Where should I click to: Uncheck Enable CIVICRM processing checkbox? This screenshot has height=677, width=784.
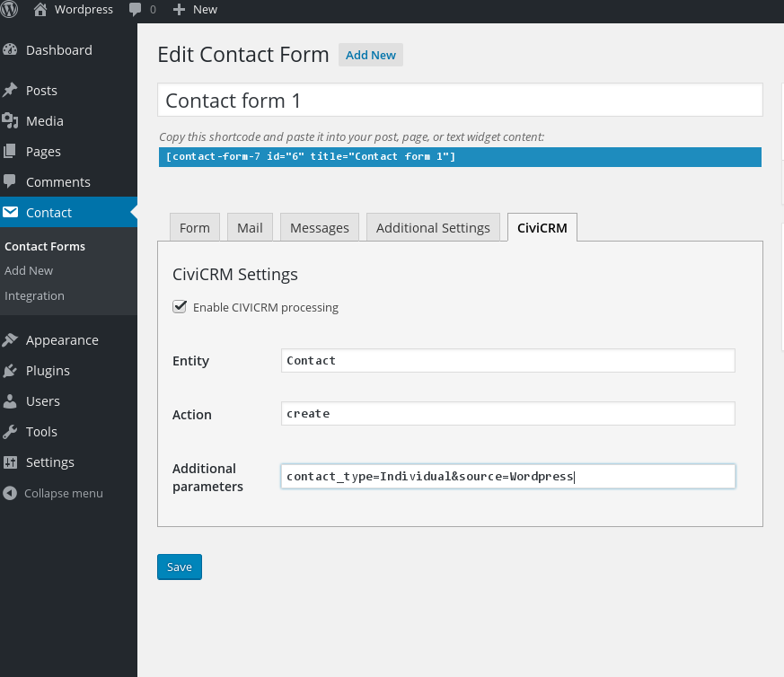coord(180,306)
